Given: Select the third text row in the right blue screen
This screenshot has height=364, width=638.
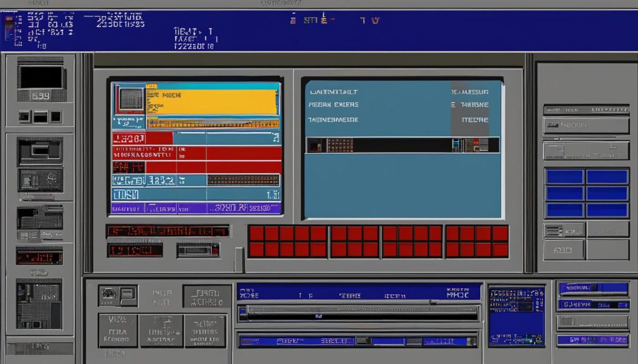Looking at the screenshot, I should coord(399,120).
